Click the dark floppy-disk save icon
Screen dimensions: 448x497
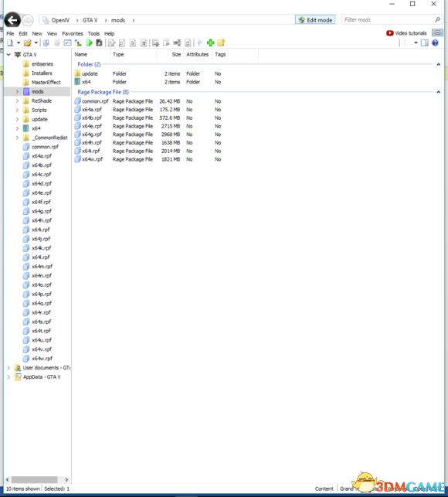99,43
